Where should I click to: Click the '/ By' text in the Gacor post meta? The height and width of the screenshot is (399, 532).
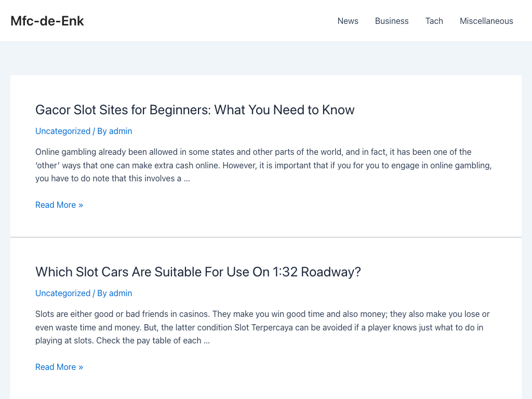100,131
